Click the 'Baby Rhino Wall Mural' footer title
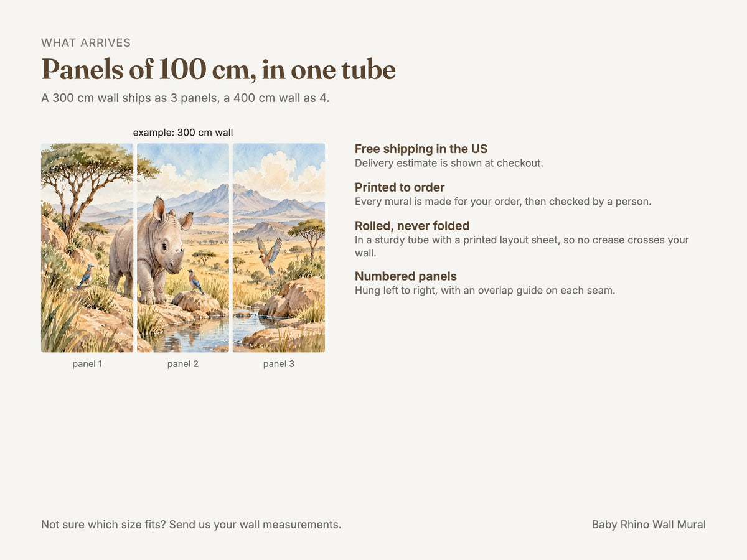This screenshot has width=747, height=560. pos(649,525)
